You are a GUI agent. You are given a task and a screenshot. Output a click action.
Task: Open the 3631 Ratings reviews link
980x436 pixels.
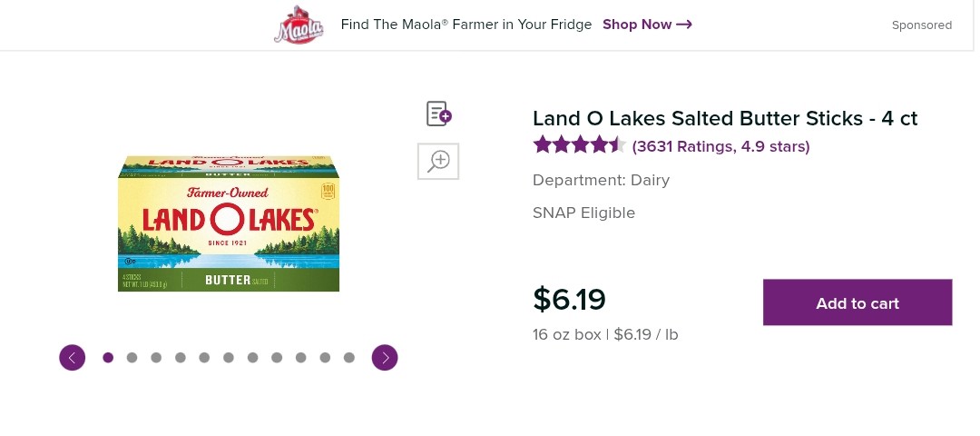click(721, 146)
